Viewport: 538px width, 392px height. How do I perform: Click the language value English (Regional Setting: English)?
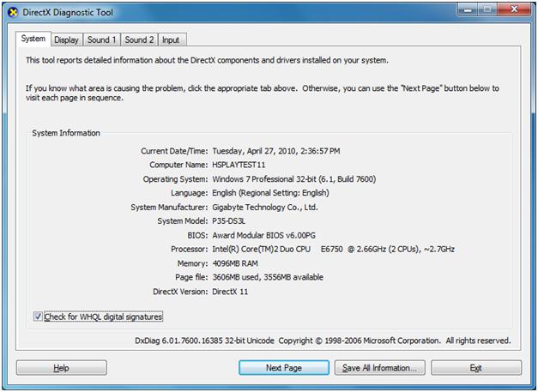[x=270, y=193]
